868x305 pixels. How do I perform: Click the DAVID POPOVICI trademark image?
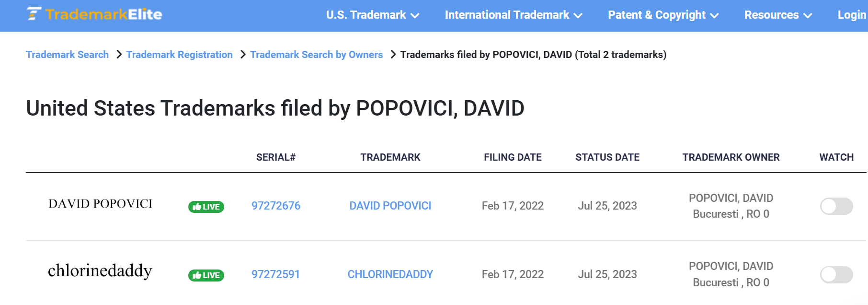(x=100, y=204)
